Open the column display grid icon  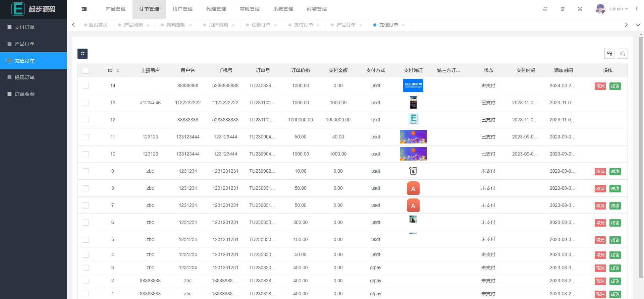click(x=609, y=54)
